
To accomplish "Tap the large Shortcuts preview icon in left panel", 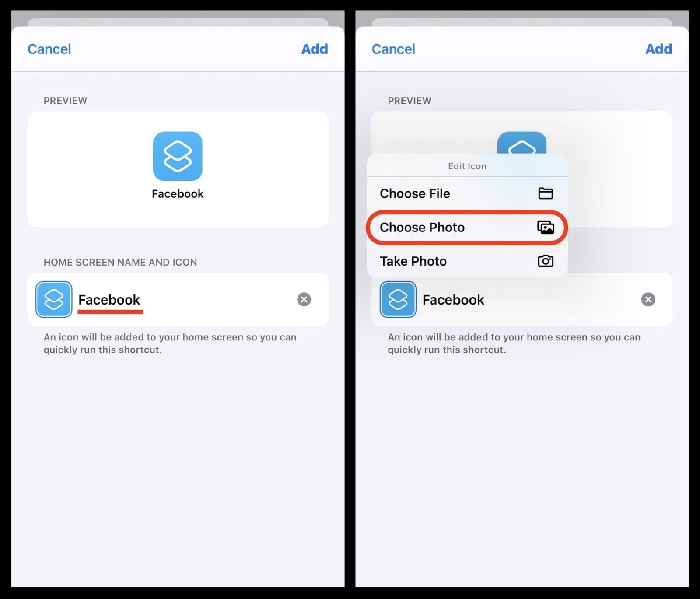I will coord(178,156).
